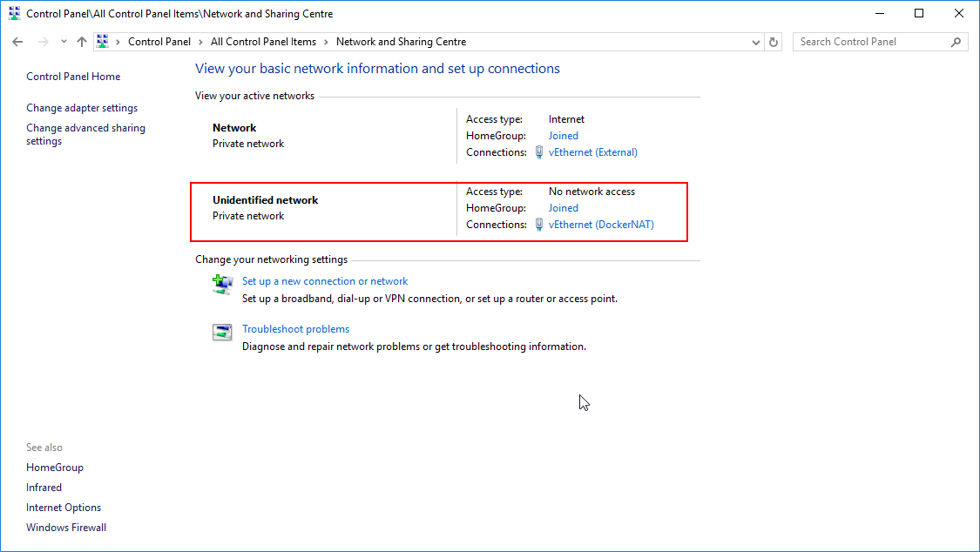Open the Recent locations dropdown arrow

point(64,42)
